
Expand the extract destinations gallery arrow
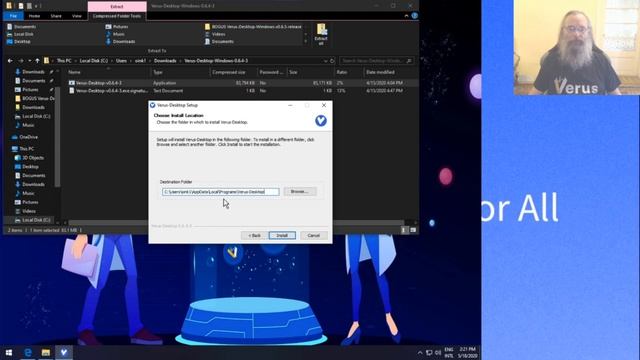[x=306, y=42]
